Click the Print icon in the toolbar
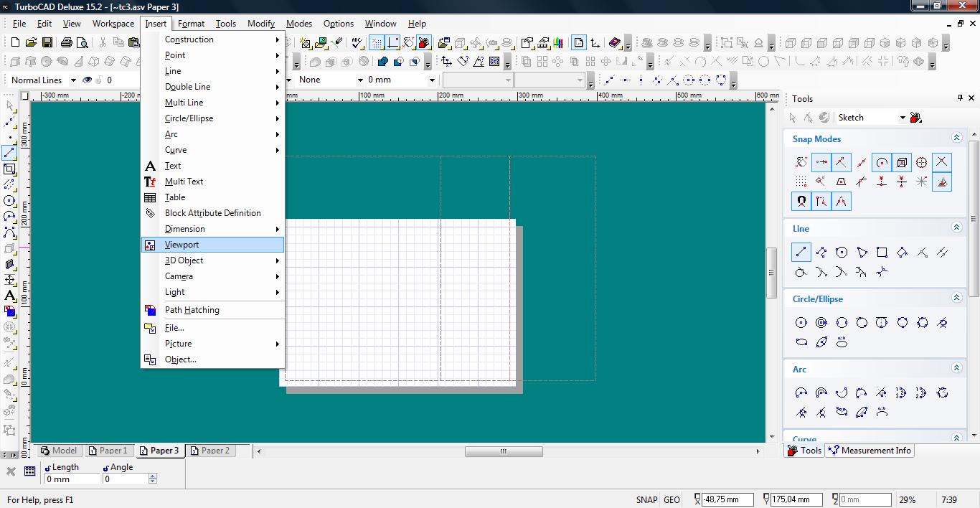 [x=67, y=43]
